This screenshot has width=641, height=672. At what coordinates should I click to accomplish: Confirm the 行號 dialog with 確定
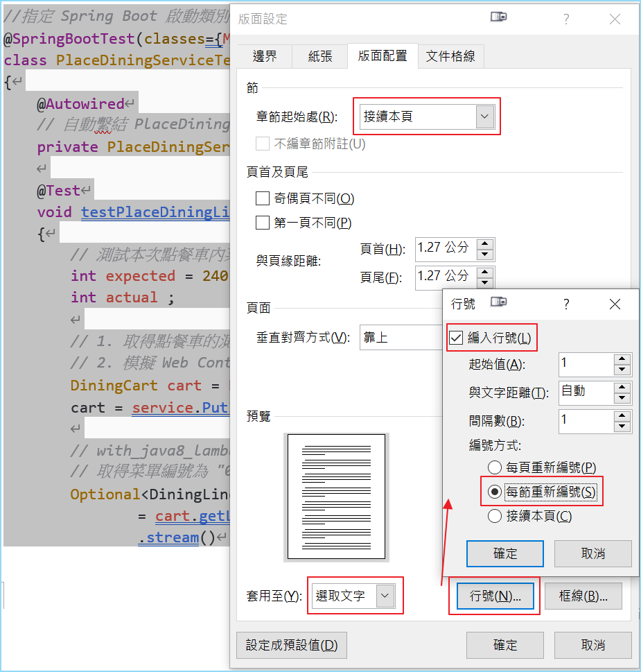coord(505,553)
